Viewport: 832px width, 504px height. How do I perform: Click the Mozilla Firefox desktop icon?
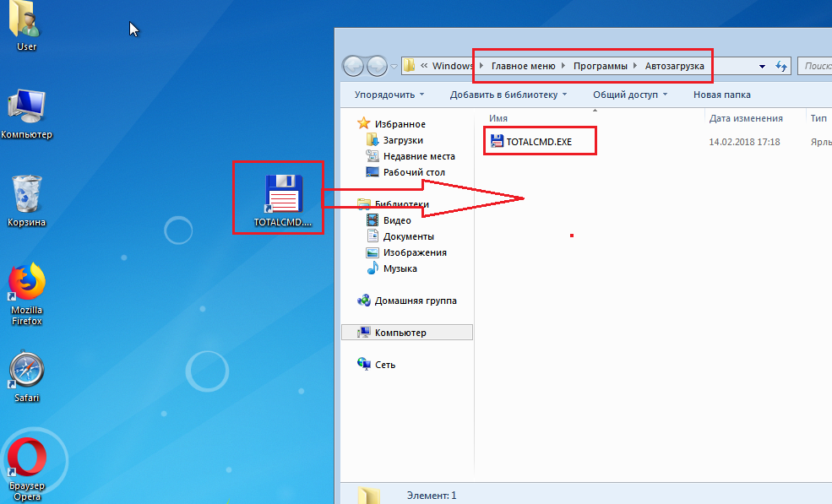(26, 295)
